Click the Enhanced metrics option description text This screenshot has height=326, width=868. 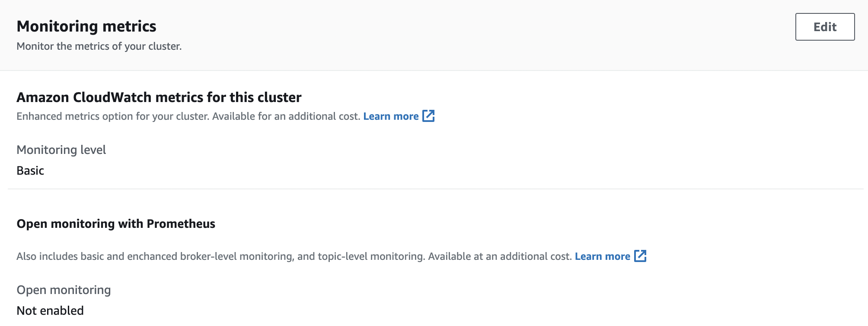(188, 116)
